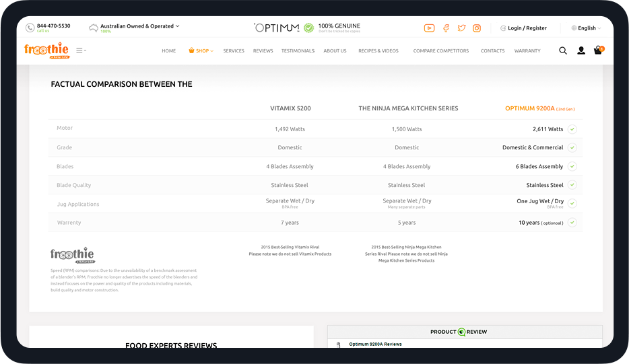Go to Recipes & Videos page

click(x=378, y=51)
